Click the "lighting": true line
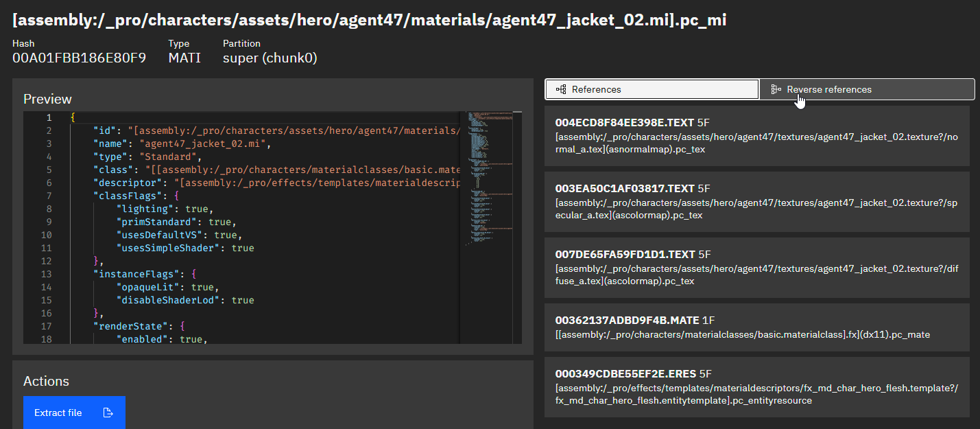This screenshot has width=980, height=429. [x=165, y=209]
